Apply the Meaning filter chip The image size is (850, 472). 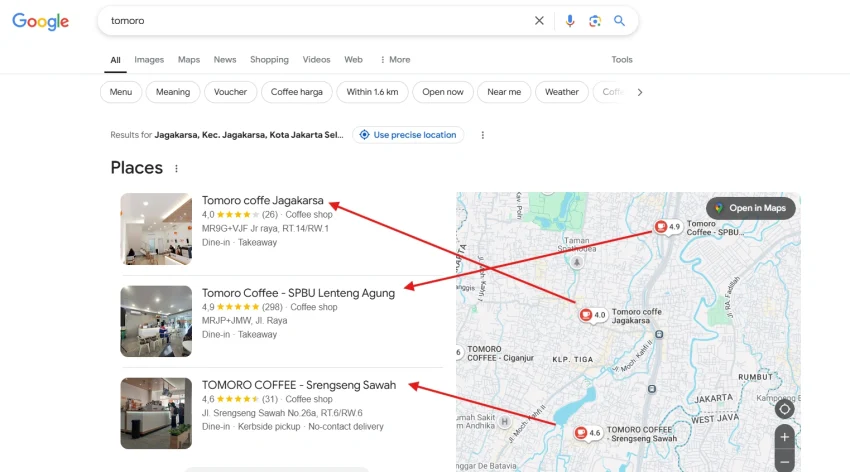173,92
